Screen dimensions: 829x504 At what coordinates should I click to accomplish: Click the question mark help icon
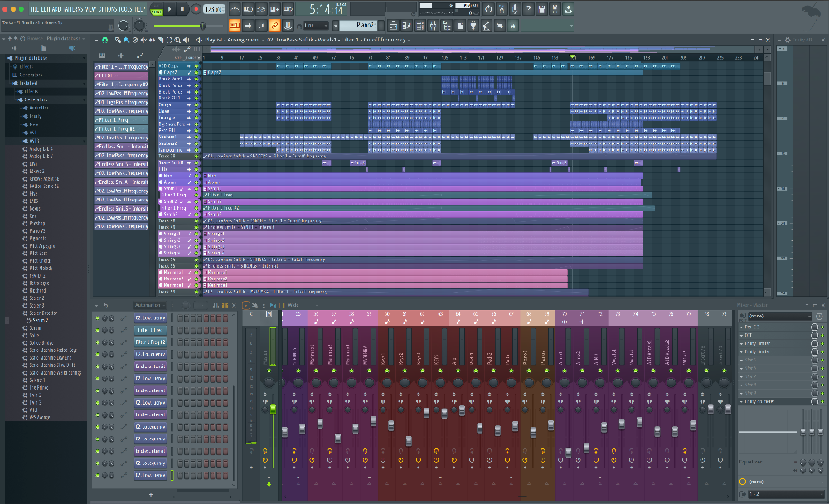(528, 9)
